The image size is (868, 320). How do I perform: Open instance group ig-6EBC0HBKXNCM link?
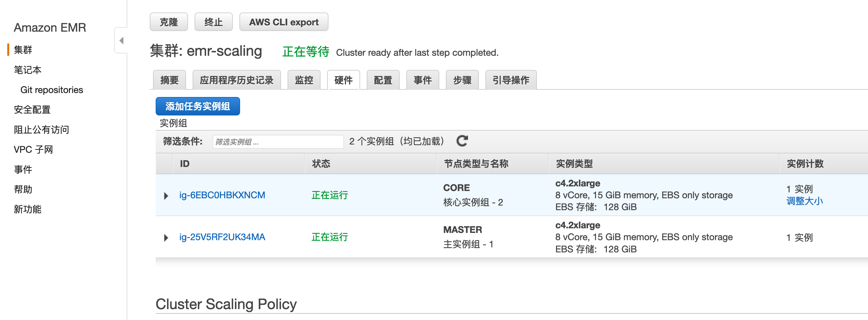222,195
